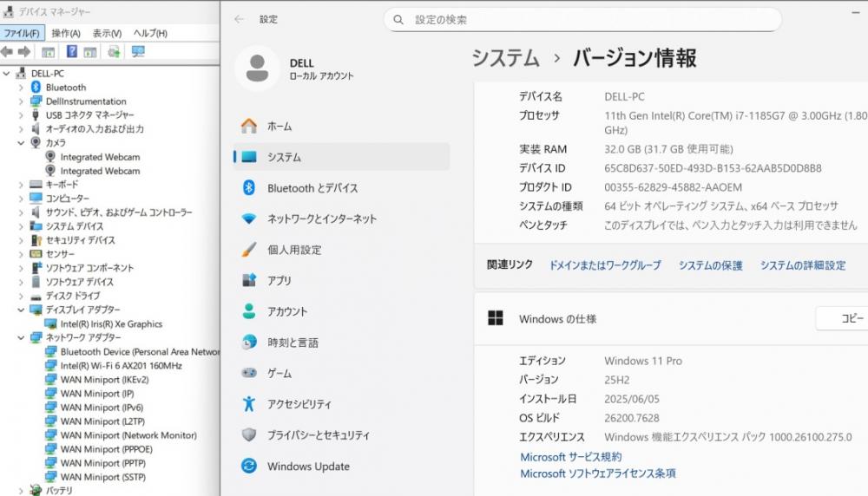Viewport: 868px width, 496px height.
Task: Open the 表示(V) menu
Action: point(107,33)
